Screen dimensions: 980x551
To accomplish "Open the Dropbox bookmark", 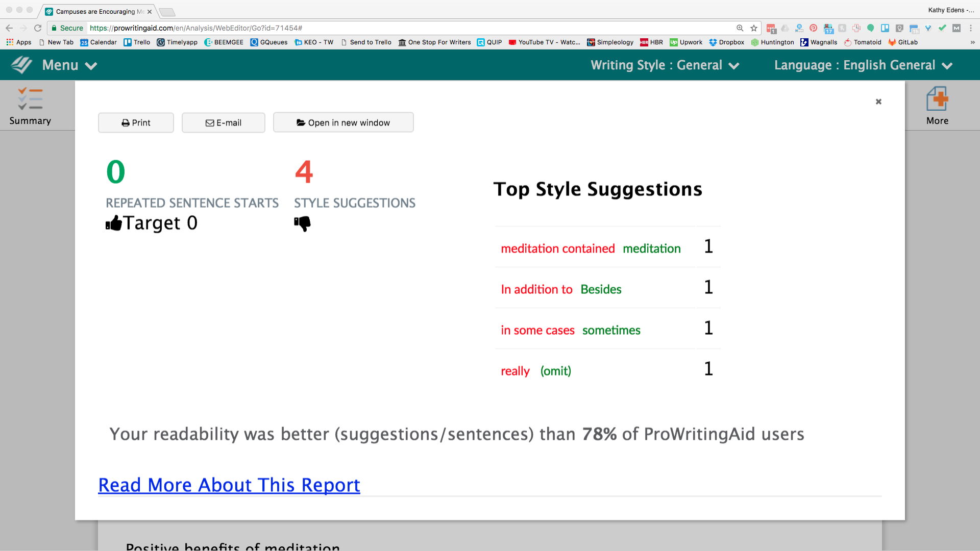I will pos(726,42).
